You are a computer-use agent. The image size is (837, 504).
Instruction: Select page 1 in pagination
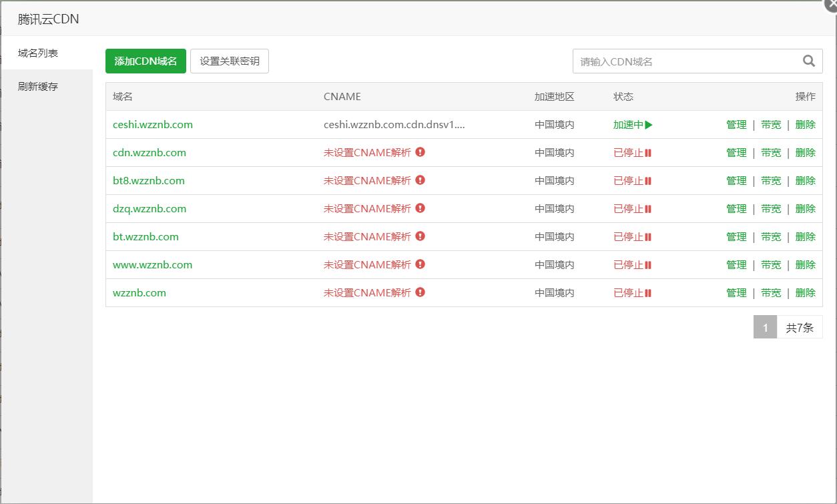coord(766,327)
